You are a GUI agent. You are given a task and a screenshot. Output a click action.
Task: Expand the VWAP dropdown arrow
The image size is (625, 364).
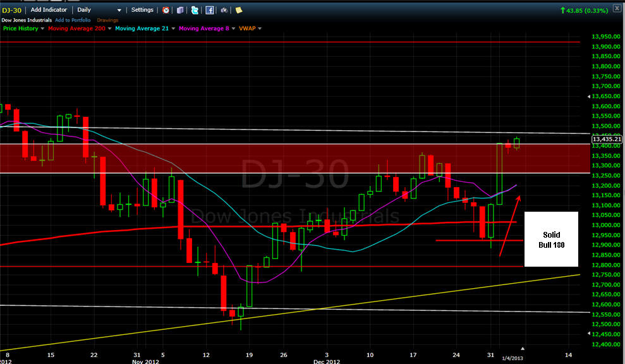[x=260, y=28]
